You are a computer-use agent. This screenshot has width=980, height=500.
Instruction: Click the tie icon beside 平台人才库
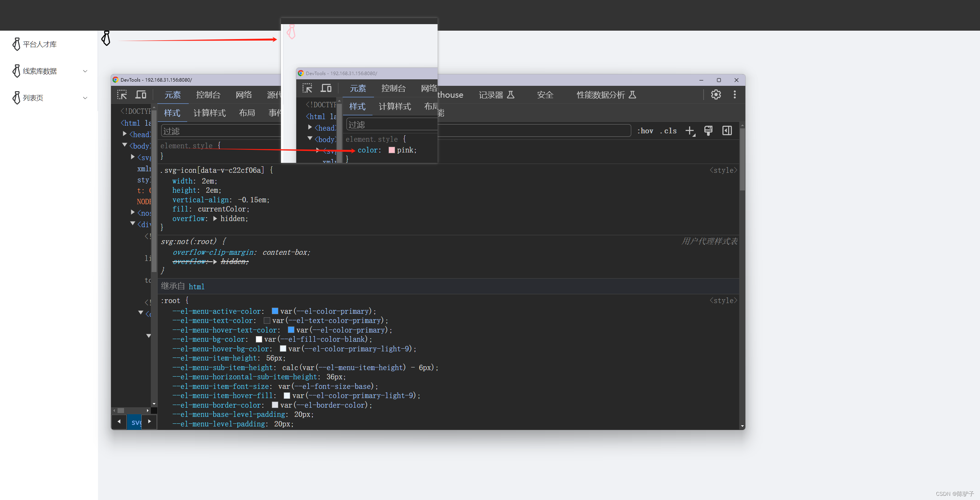[x=16, y=44]
